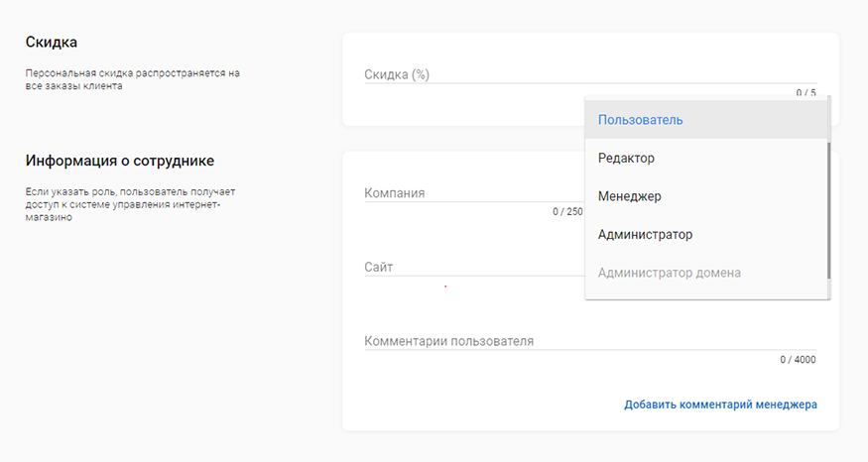Click the 0 / 250 character counter
868x462 pixels.
coord(567,211)
